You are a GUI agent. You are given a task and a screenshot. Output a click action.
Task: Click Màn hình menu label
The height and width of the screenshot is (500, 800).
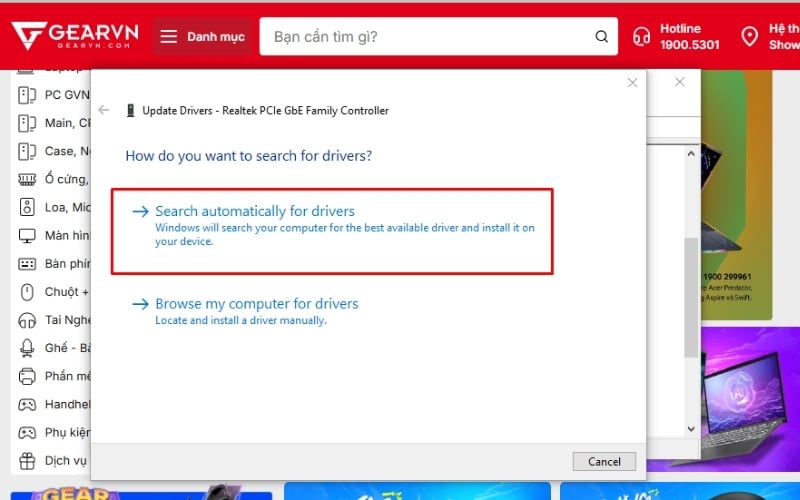pyautogui.click(x=67, y=236)
